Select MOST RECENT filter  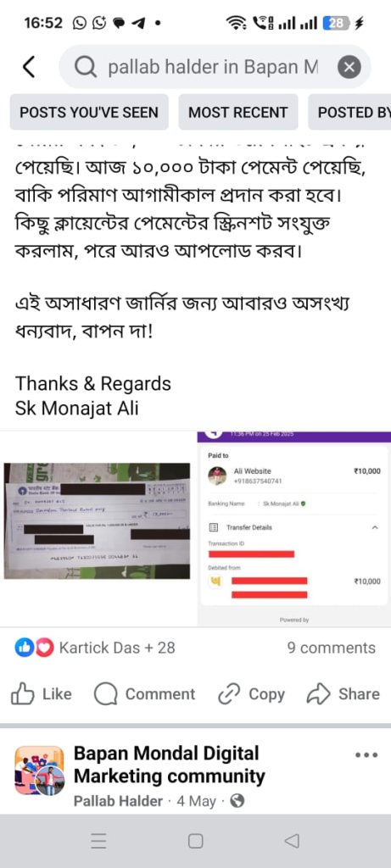238,113
